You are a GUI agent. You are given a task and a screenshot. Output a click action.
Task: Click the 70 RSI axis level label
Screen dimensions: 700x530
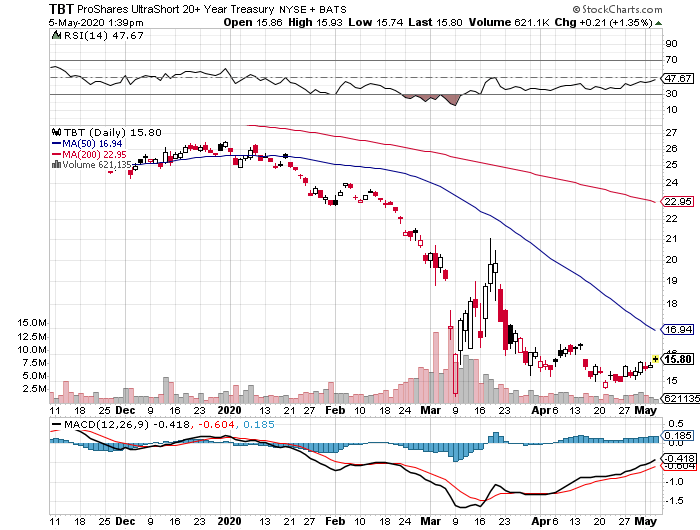[x=671, y=59]
